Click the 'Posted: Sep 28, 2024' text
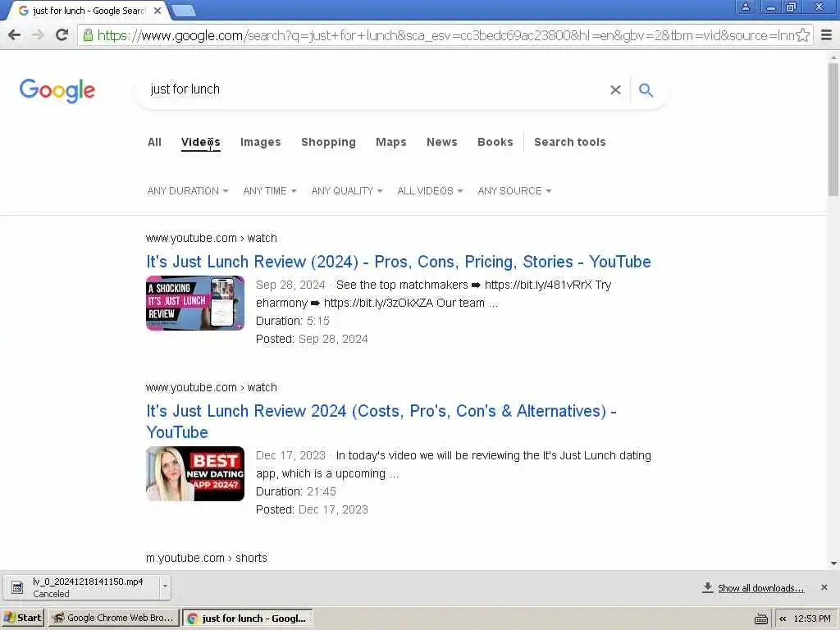Screen dimensions: 840x630 coord(312,339)
